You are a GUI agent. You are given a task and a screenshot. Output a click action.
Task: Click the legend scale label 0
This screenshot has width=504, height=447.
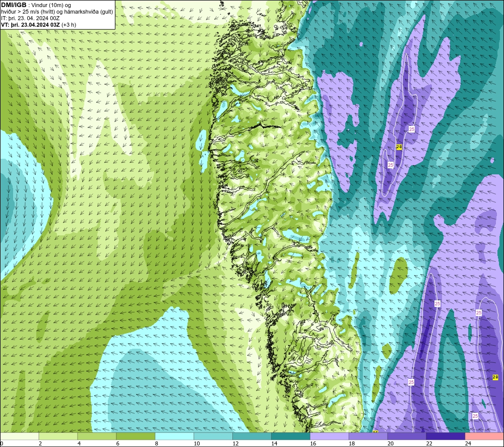2,443
